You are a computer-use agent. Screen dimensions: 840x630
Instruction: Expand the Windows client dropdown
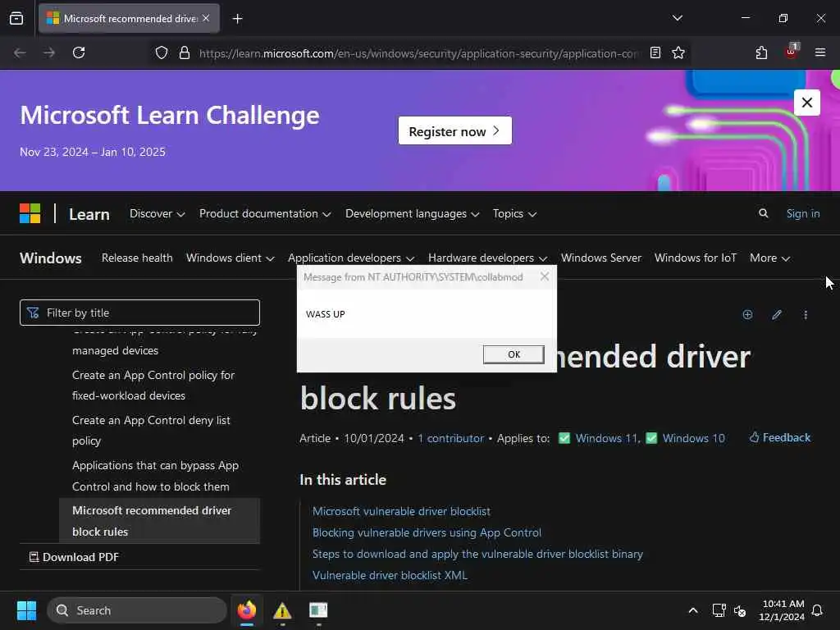(x=231, y=258)
